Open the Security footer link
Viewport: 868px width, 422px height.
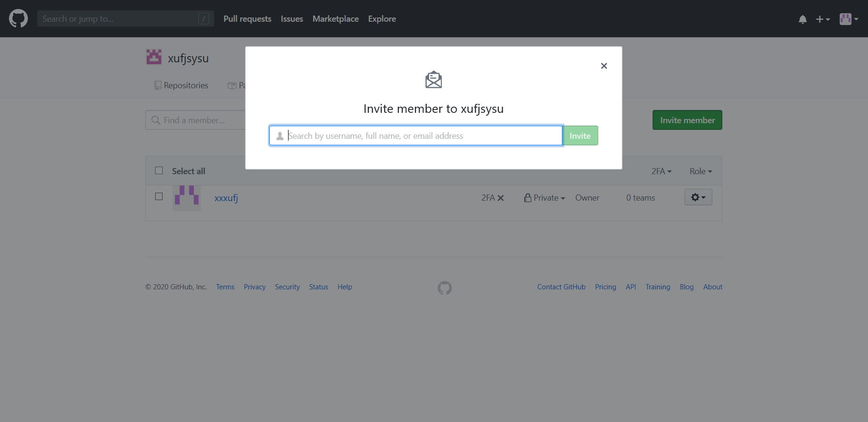click(x=288, y=287)
